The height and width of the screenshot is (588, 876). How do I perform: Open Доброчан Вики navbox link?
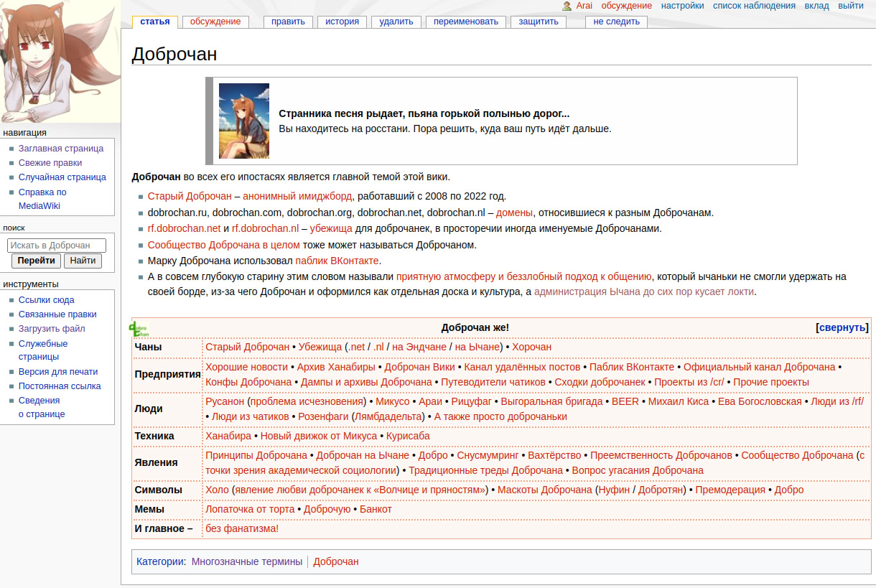(419, 367)
